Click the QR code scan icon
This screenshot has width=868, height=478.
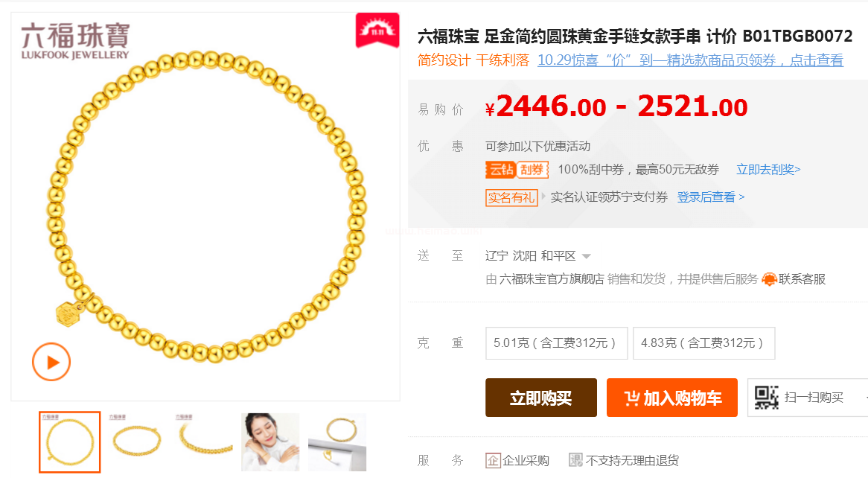coord(767,398)
